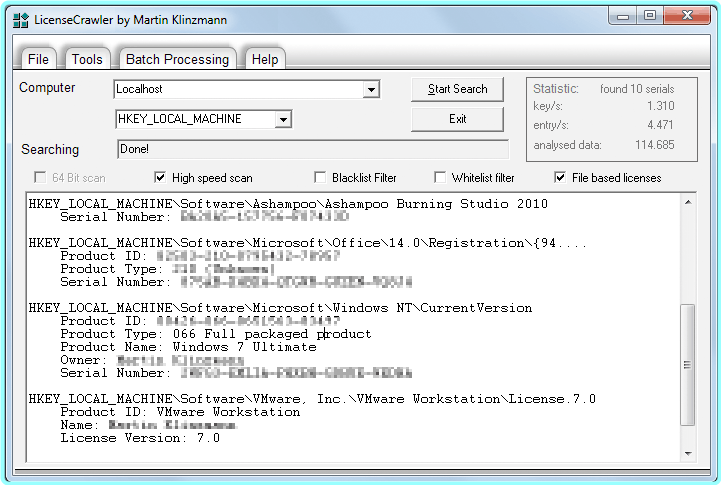Open the File menu tab
The width and height of the screenshot is (721, 485).
pos(38,59)
